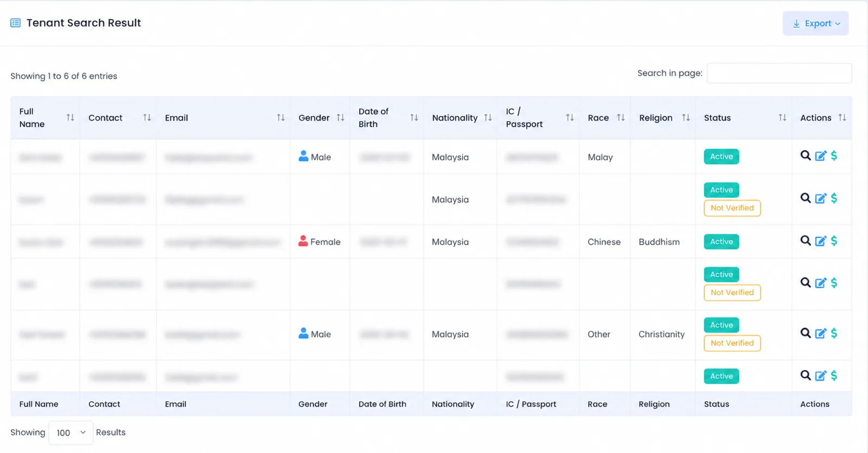
Task: Open dollar icon in the bottom tenant row
Action: (834, 375)
